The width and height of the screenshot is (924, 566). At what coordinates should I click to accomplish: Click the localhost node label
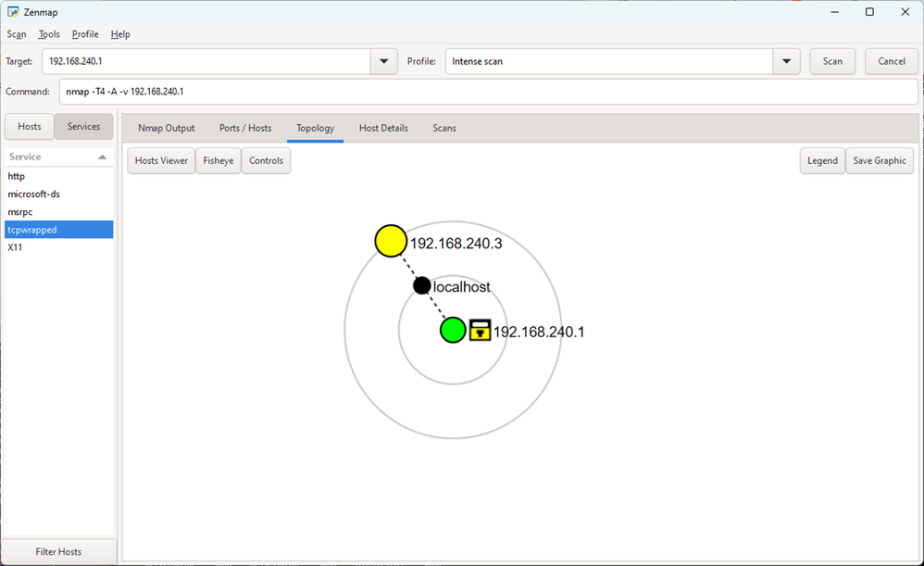coord(461,287)
